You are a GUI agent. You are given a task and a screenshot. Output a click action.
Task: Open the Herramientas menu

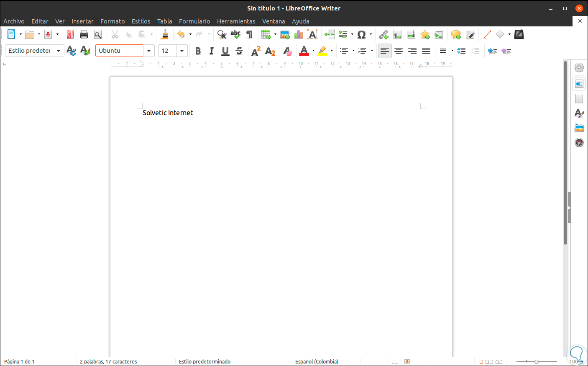[236, 21]
